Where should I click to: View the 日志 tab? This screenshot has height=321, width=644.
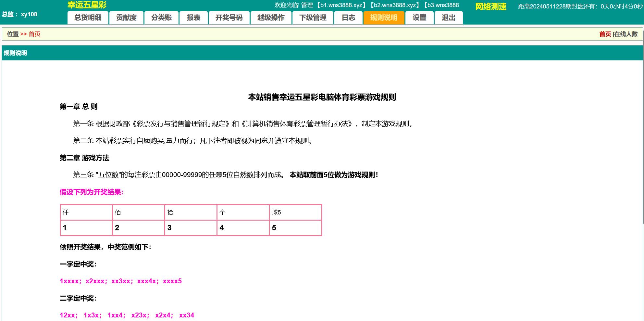348,18
